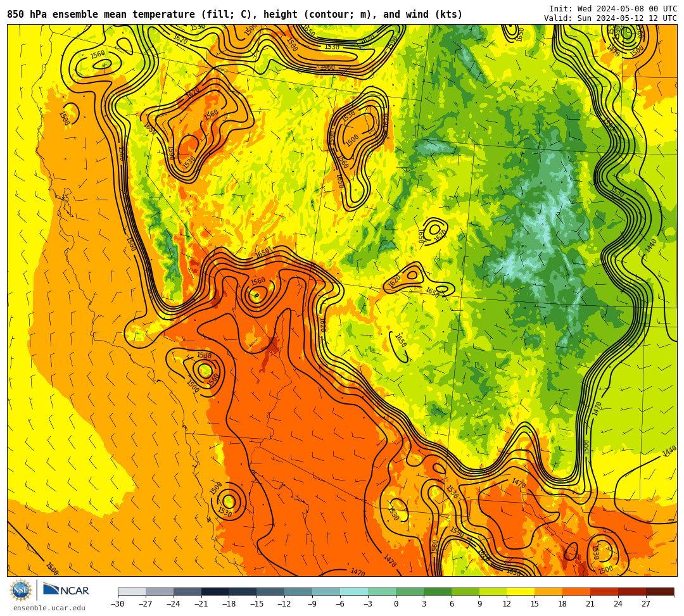Viewport: 684px width, 616px height.
Task: Pick the color swatch between −6 and −3
Action: click(354, 591)
